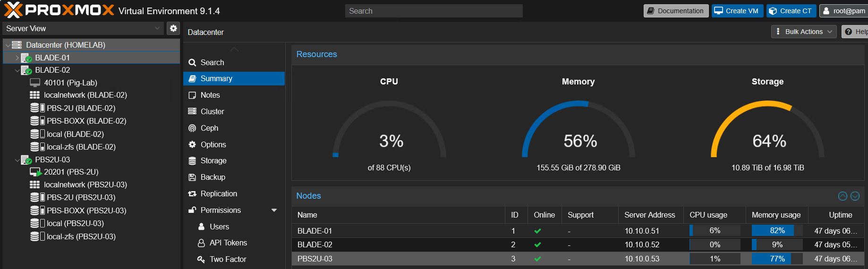Open the Cluster menu item
The height and width of the screenshot is (269, 868).
pos(234,111)
